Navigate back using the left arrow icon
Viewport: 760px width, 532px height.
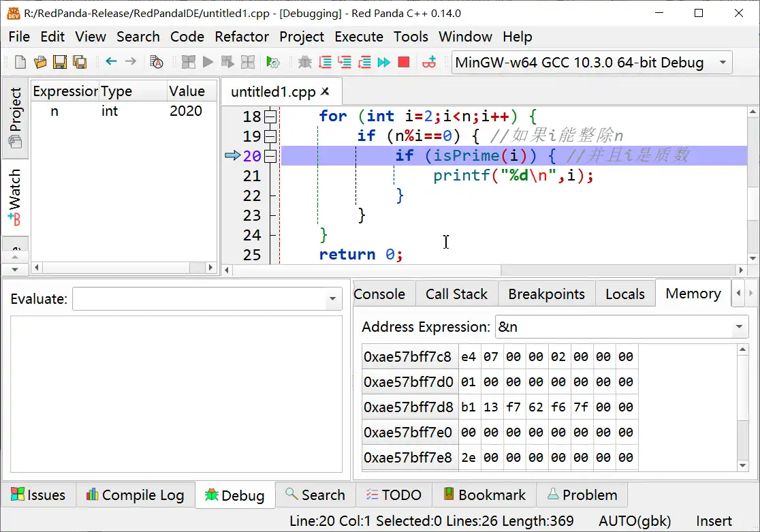111,61
